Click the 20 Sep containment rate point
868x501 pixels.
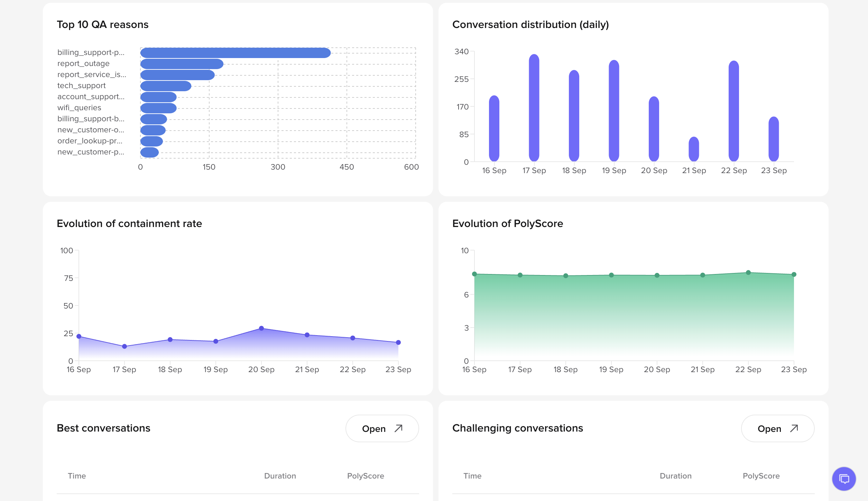click(x=261, y=328)
